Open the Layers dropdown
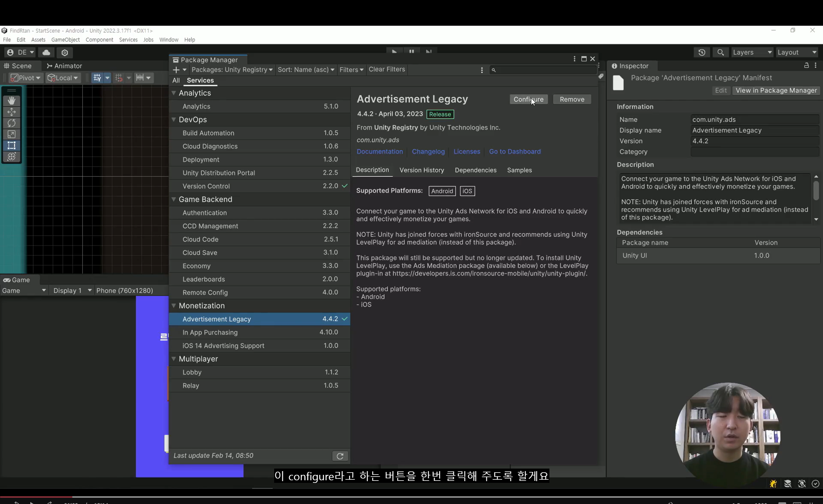 752,52
